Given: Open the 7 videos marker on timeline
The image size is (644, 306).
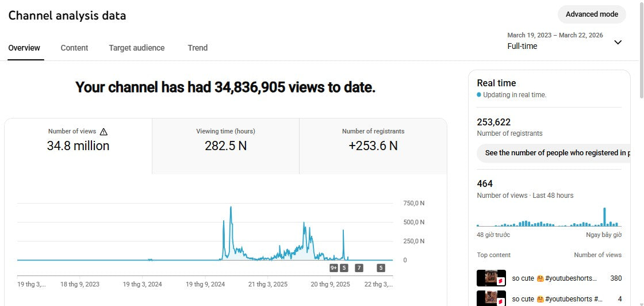Looking at the screenshot, I should [359, 267].
